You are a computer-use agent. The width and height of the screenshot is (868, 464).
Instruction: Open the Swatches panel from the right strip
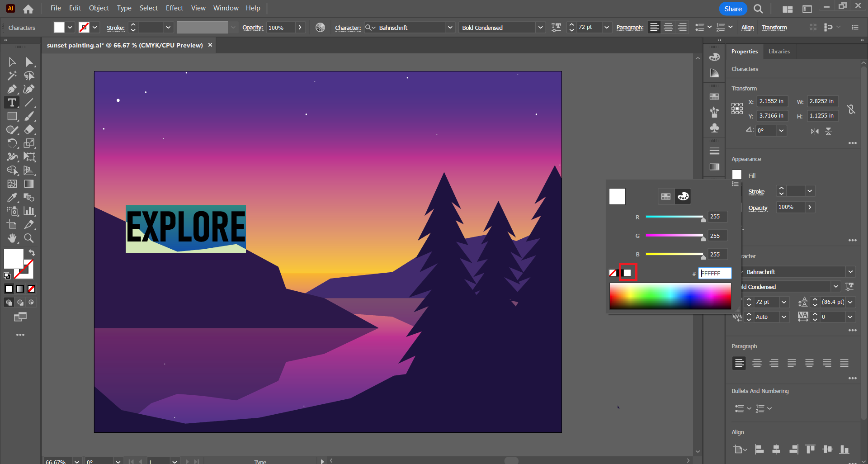714,97
